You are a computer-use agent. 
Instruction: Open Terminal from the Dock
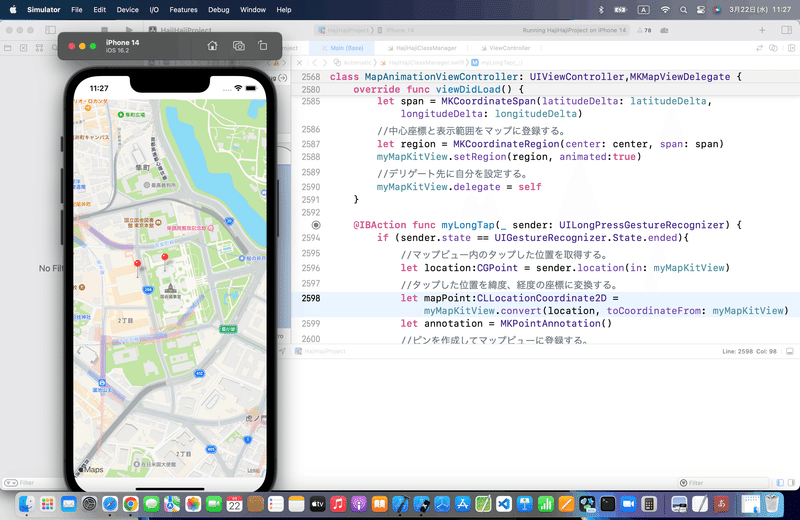608,504
